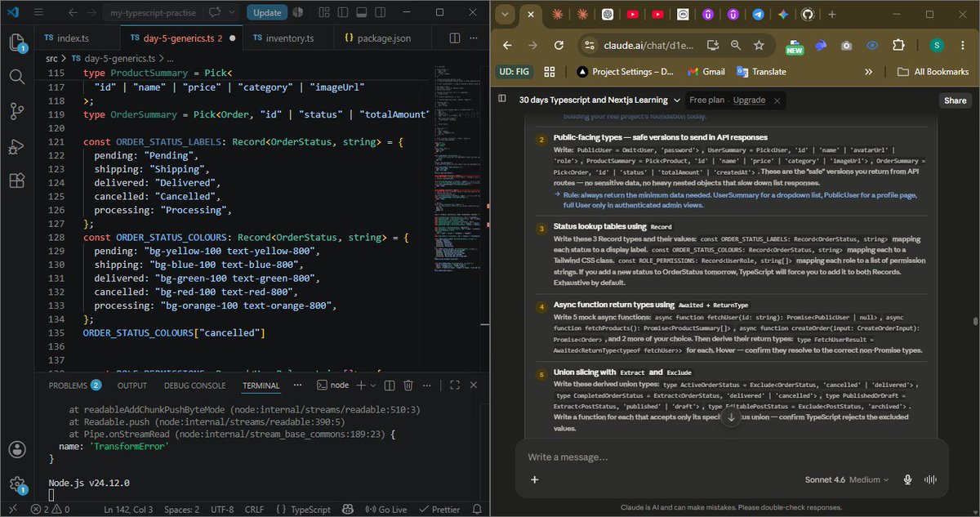Viewport: 980px width, 517px height.
Task: Open All Bookmarks folder
Action: [933, 72]
